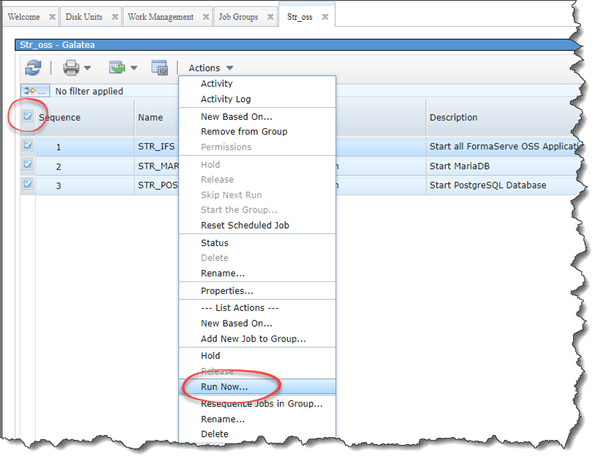
Task: Select Run Now... from the menu
Action: (x=224, y=386)
